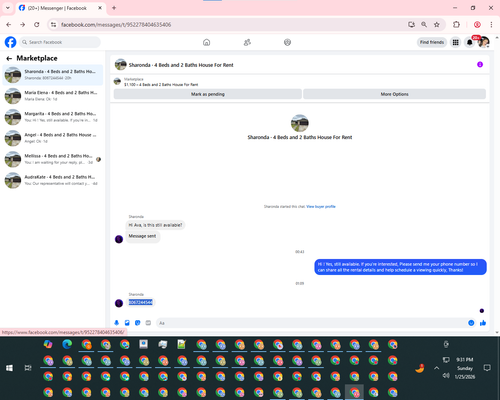Click the large listing photo above chat name

[x=300, y=123]
